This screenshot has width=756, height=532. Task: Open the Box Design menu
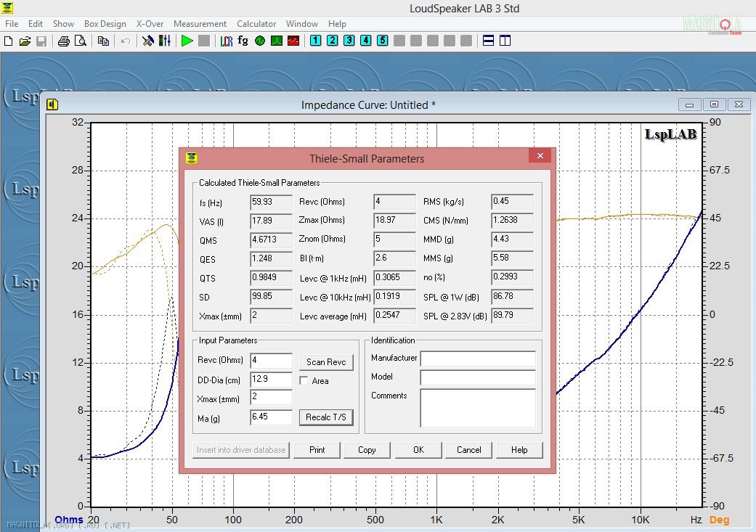105,24
